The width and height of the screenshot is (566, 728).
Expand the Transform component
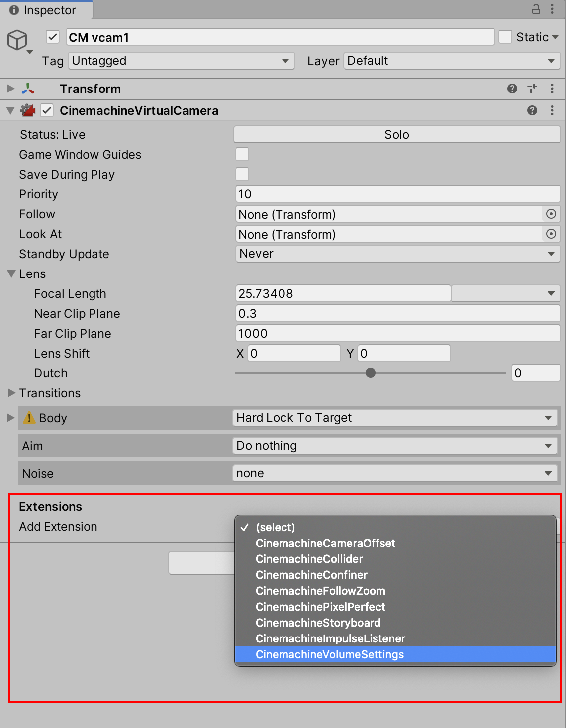click(x=10, y=89)
